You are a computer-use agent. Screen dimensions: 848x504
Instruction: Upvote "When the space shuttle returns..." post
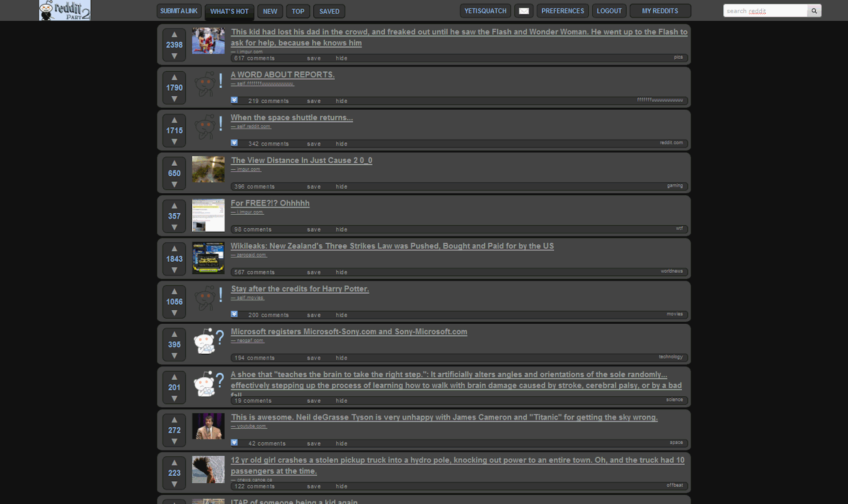[x=174, y=120]
